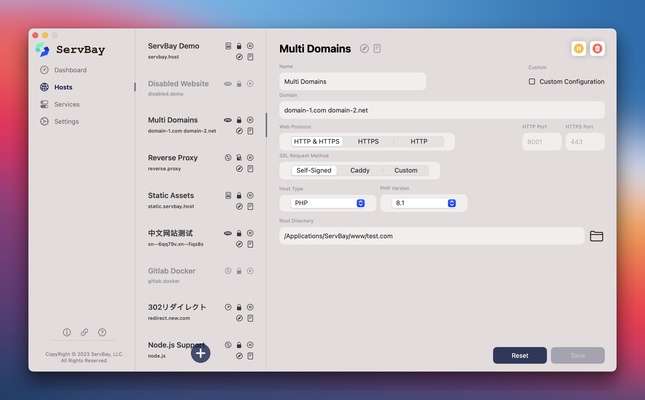Viewport: 645px width, 400px height.
Task: Browse for root directory folder icon
Action: point(596,236)
